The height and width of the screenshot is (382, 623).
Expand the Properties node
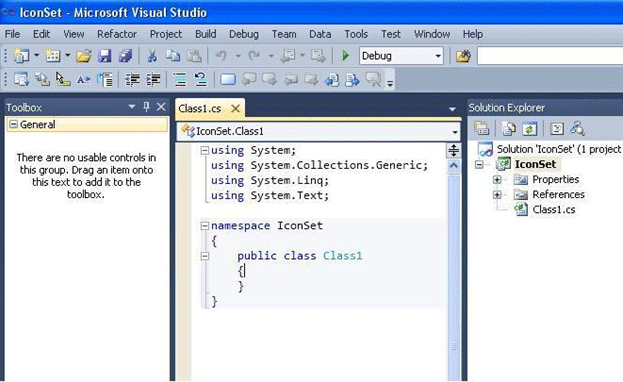[497, 180]
